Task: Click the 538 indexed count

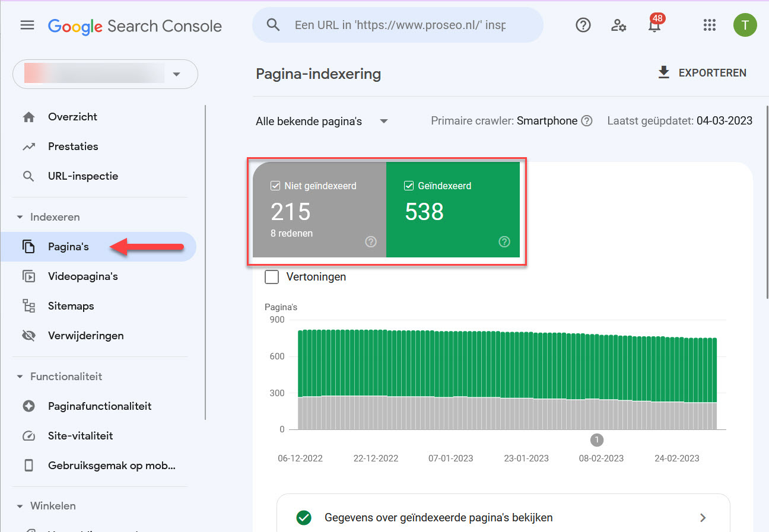Action: pyautogui.click(x=424, y=212)
